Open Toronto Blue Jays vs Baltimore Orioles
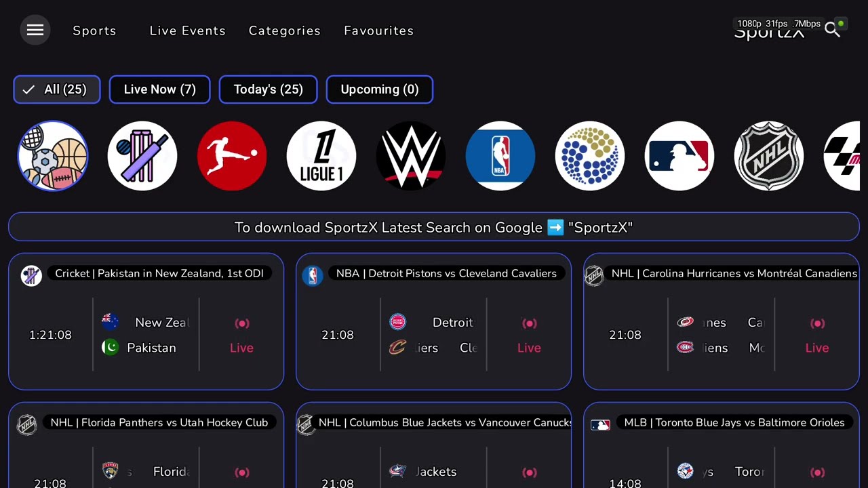This screenshot has height=488, width=868. [x=722, y=445]
